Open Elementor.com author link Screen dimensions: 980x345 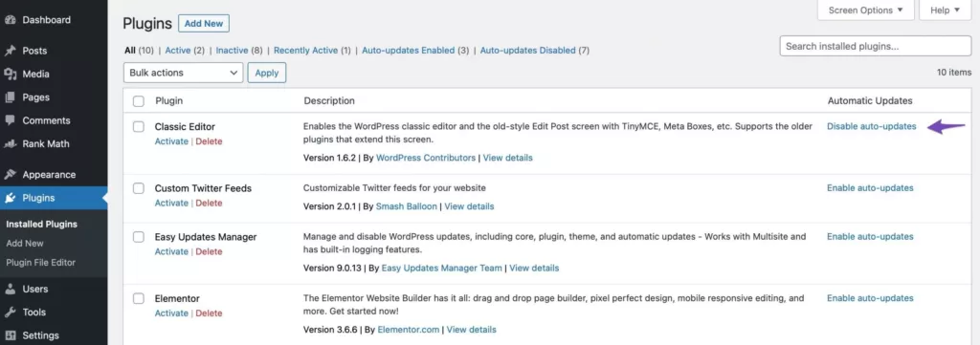(x=408, y=330)
